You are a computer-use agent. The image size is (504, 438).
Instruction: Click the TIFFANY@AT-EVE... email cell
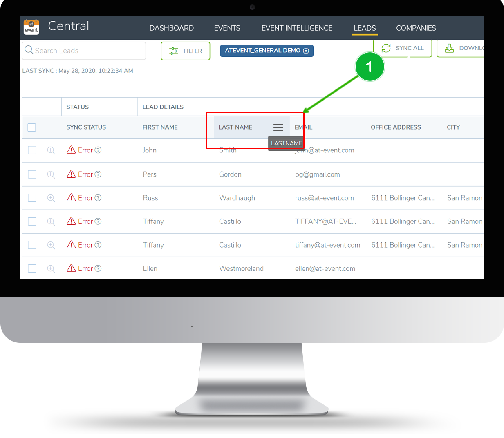point(325,221)
